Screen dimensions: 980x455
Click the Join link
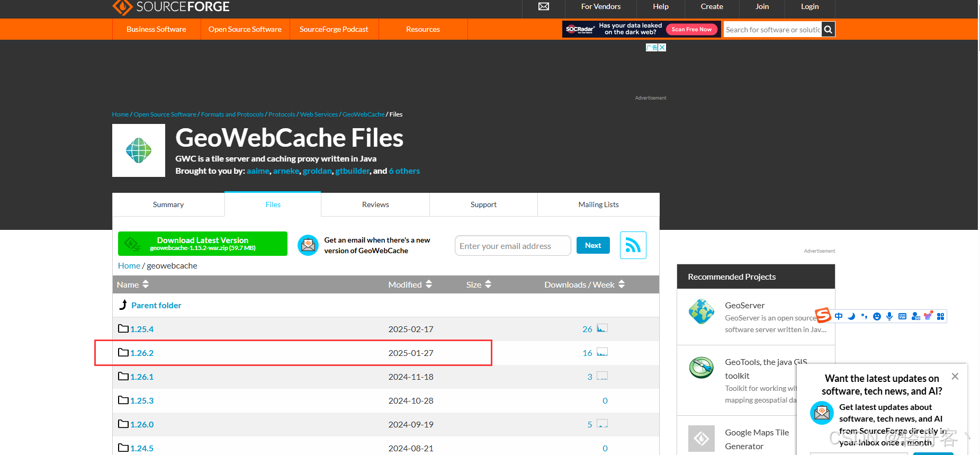[x=762, y=6]
